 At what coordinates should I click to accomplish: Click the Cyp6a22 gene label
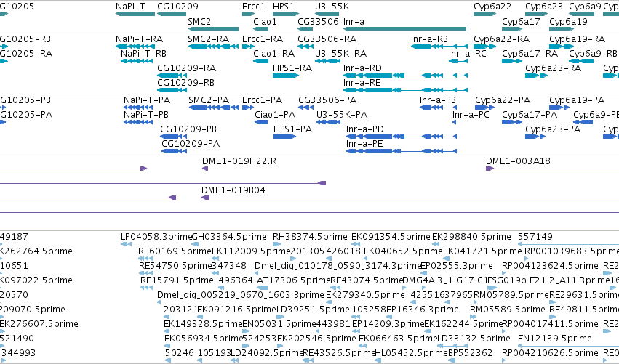tap(492, 7)
